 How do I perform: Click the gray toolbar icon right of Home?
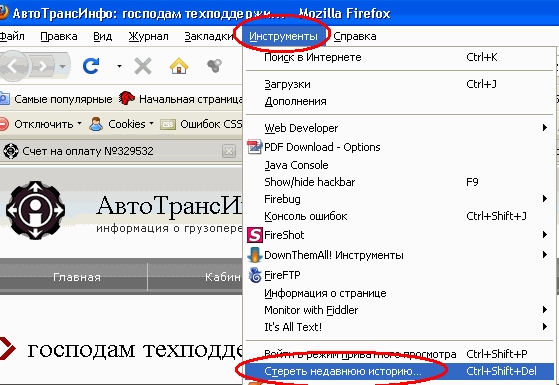click(214, 66)
